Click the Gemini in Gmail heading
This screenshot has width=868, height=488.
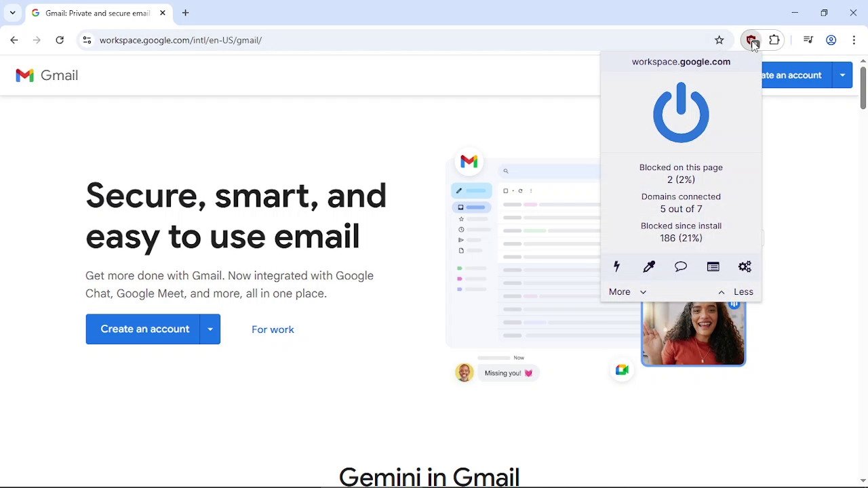click(x=429, y=476)
